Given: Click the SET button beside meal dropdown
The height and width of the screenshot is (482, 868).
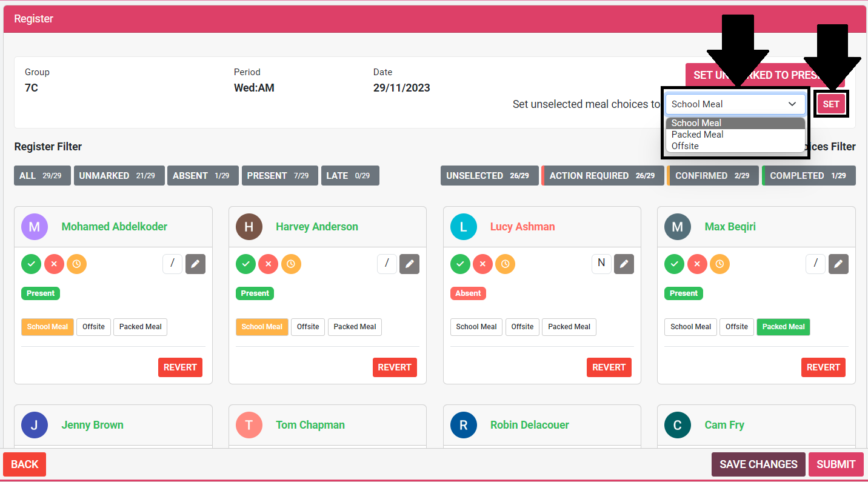Looking at the screenshot, I should click(x=830, y=104).
